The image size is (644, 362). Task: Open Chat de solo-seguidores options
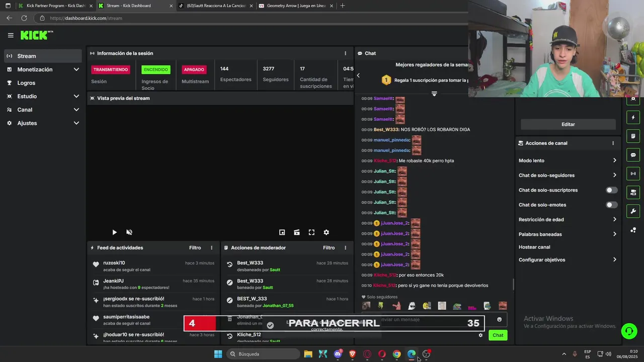click(568, 175)
